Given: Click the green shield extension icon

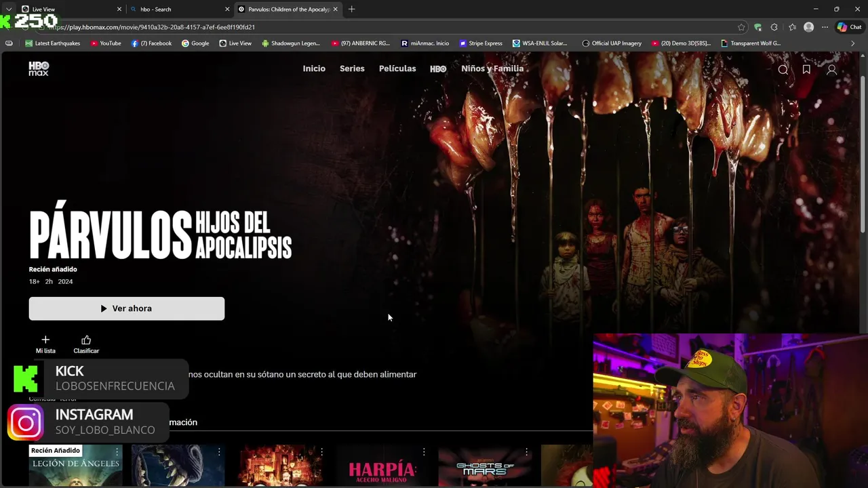Looking at the screenshot, I should click(757, 27).
